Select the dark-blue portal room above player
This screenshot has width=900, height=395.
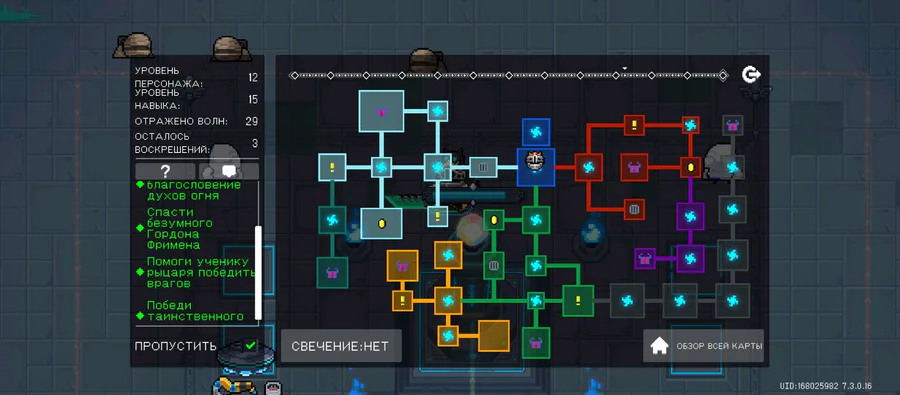536,132
